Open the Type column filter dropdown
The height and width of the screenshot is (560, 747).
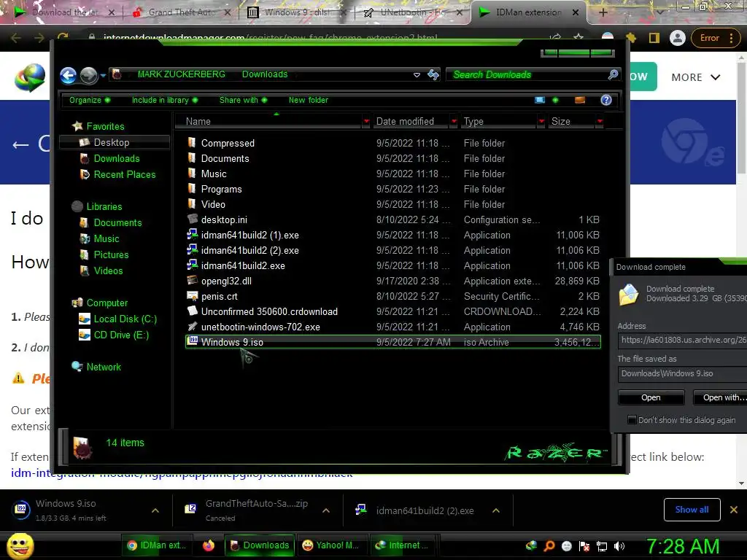(541, 122)
